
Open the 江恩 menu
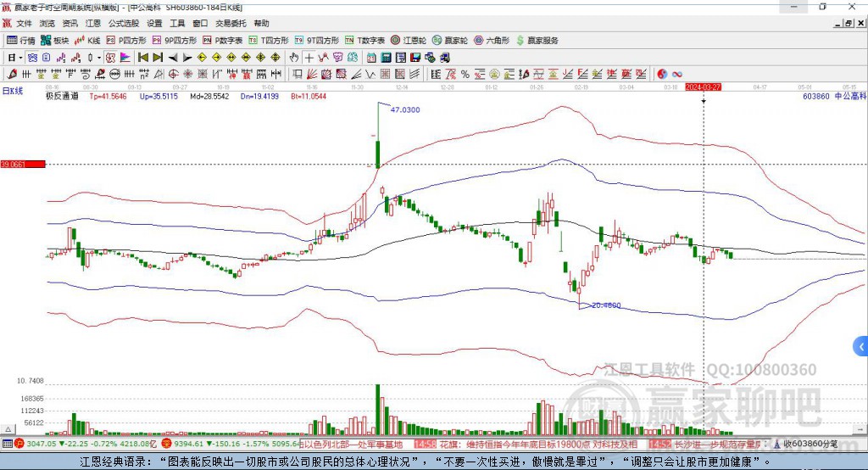coord(93,23)
